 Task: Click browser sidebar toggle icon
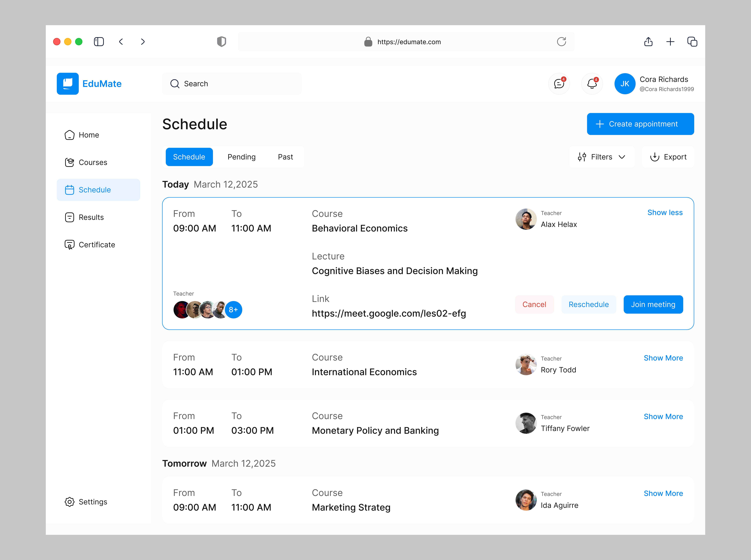(99, 42)
